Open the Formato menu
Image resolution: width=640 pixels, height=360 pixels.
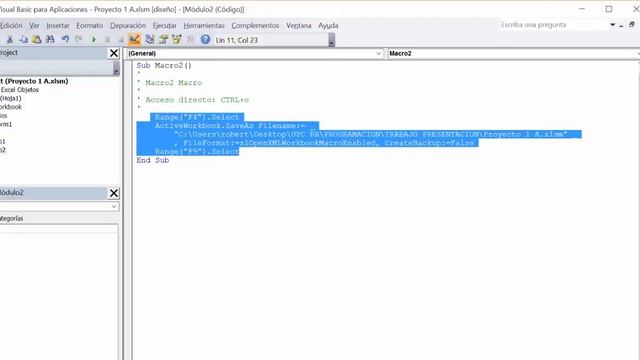90,25
